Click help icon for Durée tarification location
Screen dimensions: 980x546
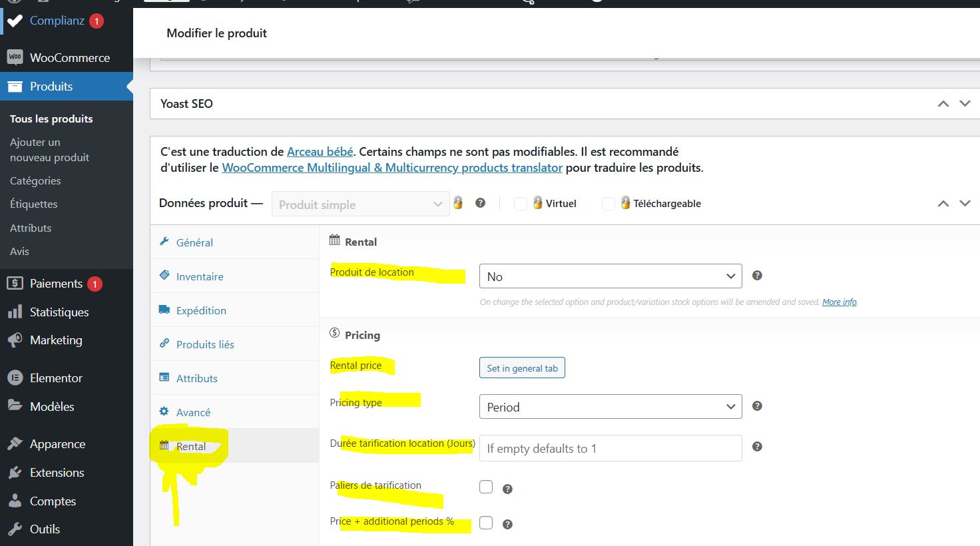(x=757, y=447)
